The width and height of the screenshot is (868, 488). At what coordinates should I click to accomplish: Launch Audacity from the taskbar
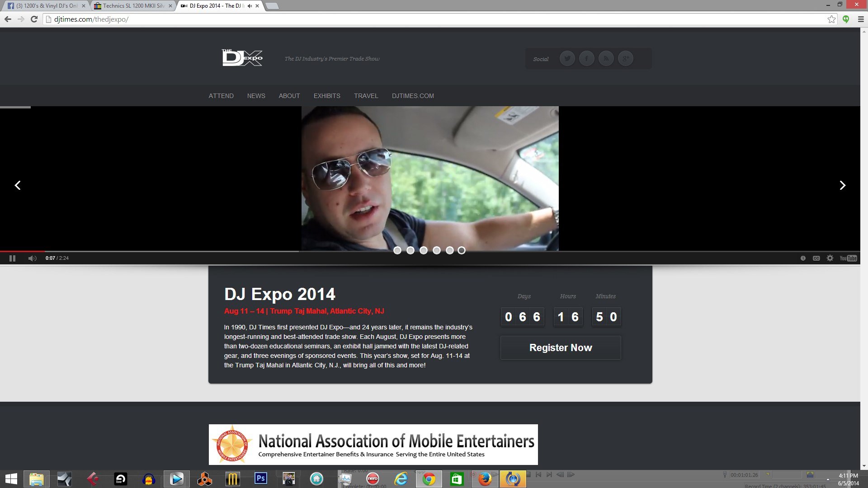coord(149,479)
